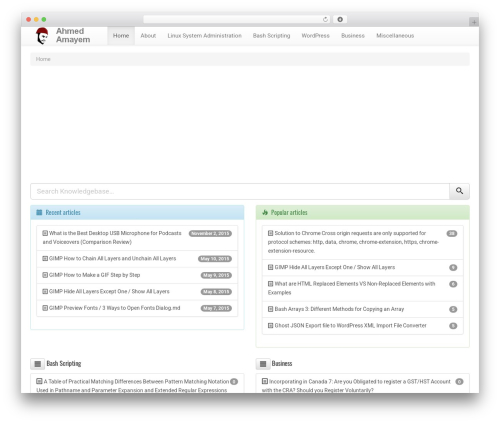Click the Ahmed Amayem avatar logo
Screen dimensions: 500x423
click(x=42, y=36)
